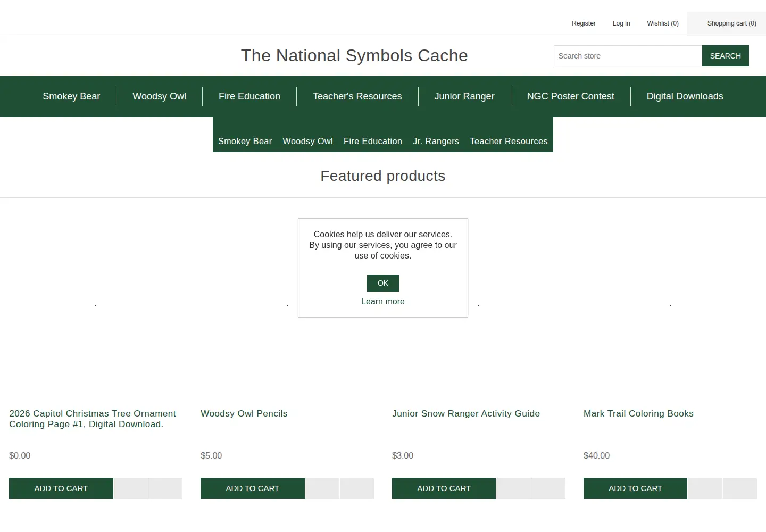Add Junior Snow Ranger Activity Guide to cart
The height and width of the screenshot is (532, 766).
444,488
